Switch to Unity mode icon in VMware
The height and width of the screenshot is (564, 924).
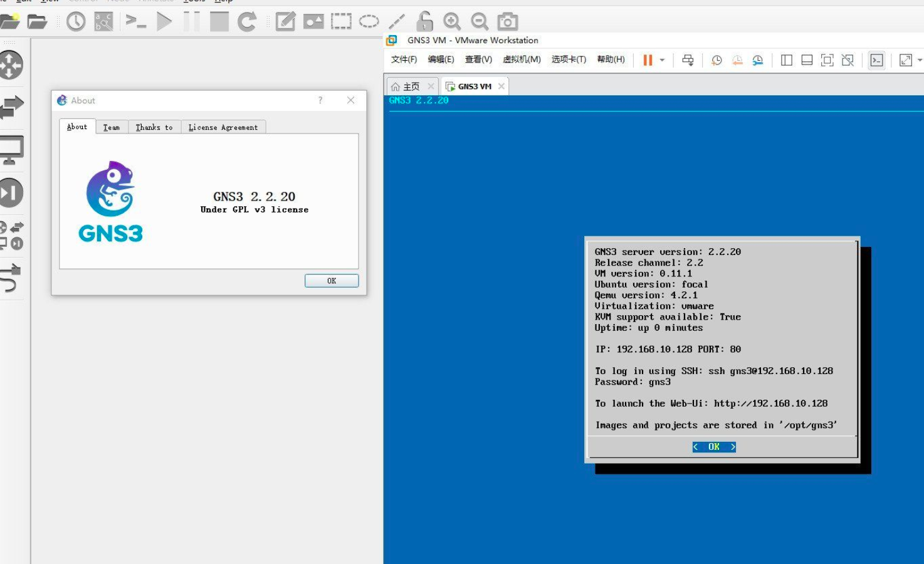click(x=848, y=60)
